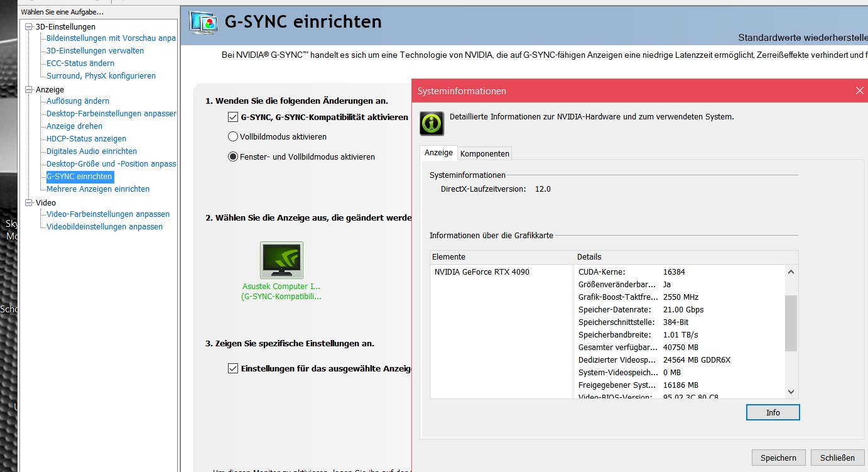868x472 pixels.
Task: Click DirectX-Laufzeitversion 12.0 text
Action: click(496, 189)
